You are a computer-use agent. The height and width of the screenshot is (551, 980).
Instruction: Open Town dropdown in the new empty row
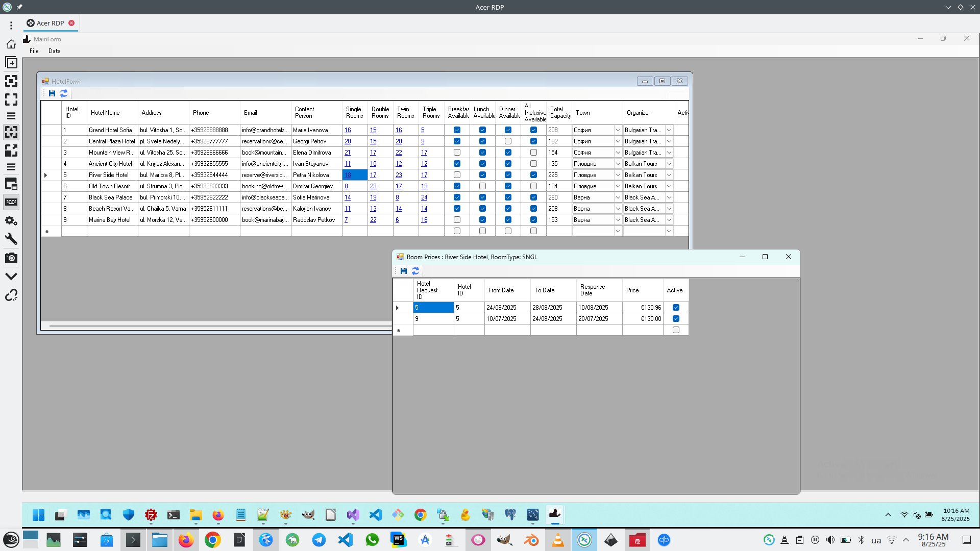(x=618, y=231)
